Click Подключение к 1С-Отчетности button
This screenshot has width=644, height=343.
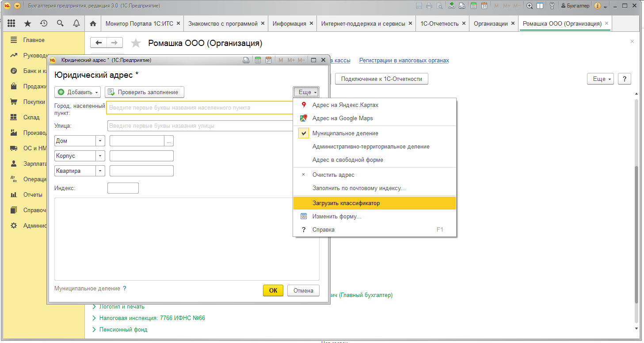382,79
